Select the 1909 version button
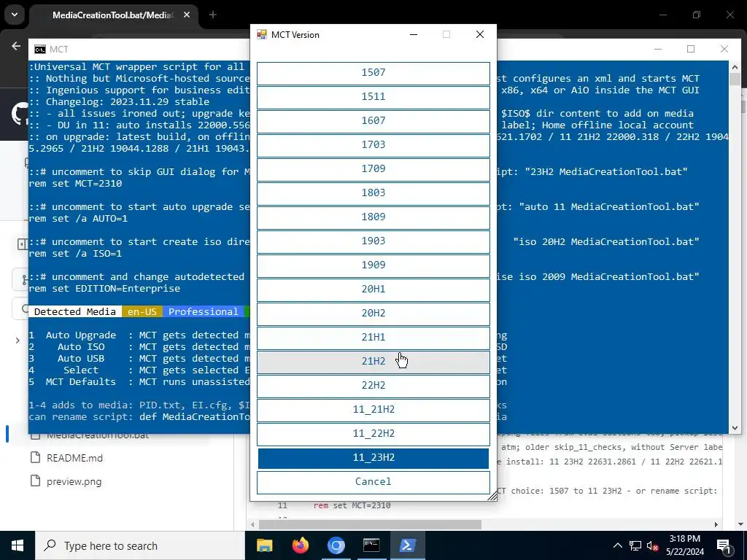Viewport: 747px width, 560px height. click(x=373, y=265)
